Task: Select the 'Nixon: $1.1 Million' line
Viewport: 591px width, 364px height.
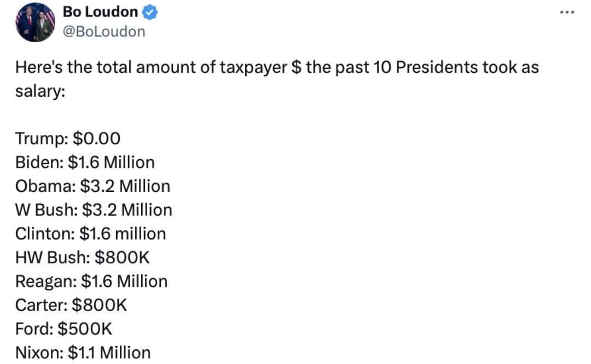Action: (83, 353)
